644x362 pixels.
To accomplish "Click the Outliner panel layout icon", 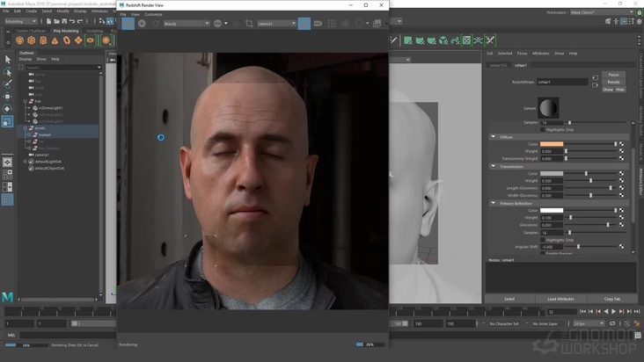I will click(7, 199).
